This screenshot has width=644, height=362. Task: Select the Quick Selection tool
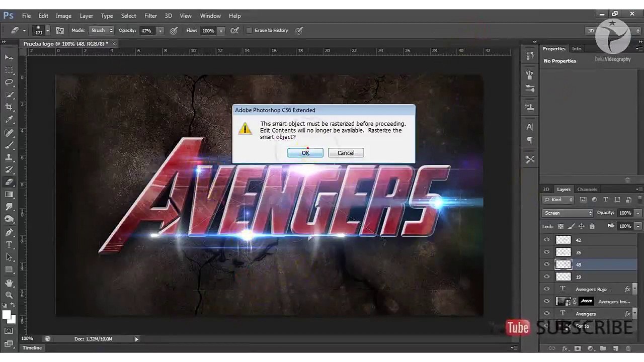point(9,95)
